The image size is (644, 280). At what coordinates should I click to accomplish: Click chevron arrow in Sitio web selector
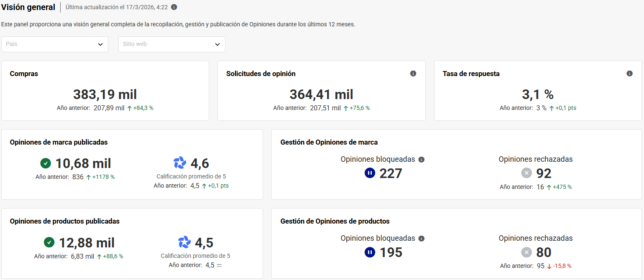[x=217, y=44]
